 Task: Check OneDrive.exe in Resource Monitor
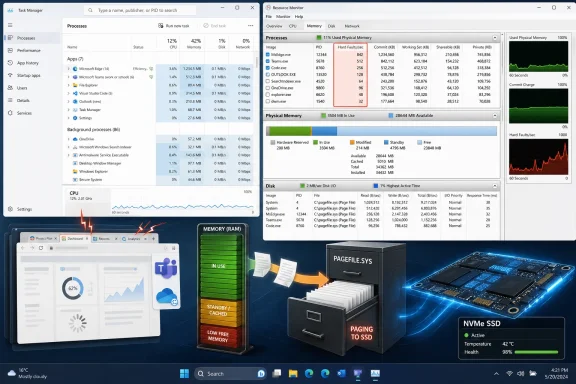268,88
